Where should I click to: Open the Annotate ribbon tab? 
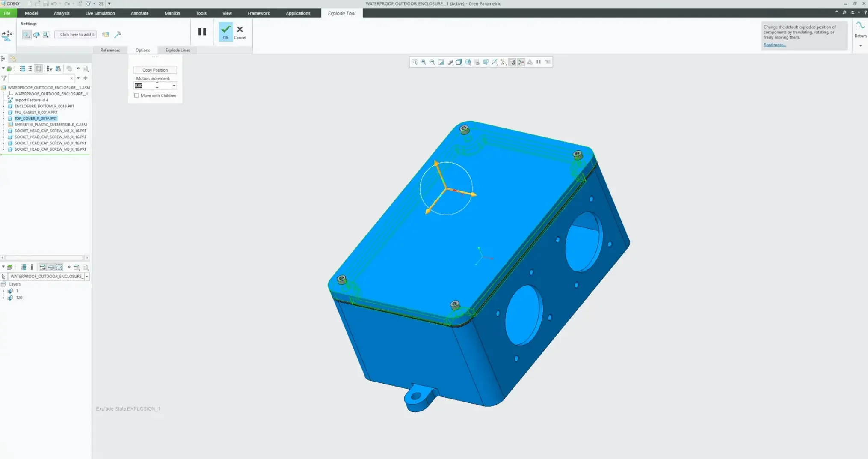tap(139, 13)
